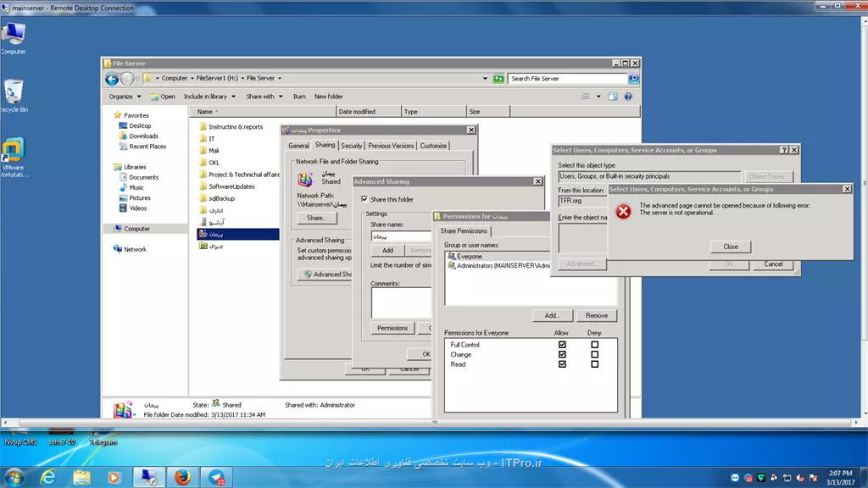The width and height of the screenshot is (868, 488).
Task: Open Firefox from the taskbar
Action: pyautogui.click(x=182, y=476)
